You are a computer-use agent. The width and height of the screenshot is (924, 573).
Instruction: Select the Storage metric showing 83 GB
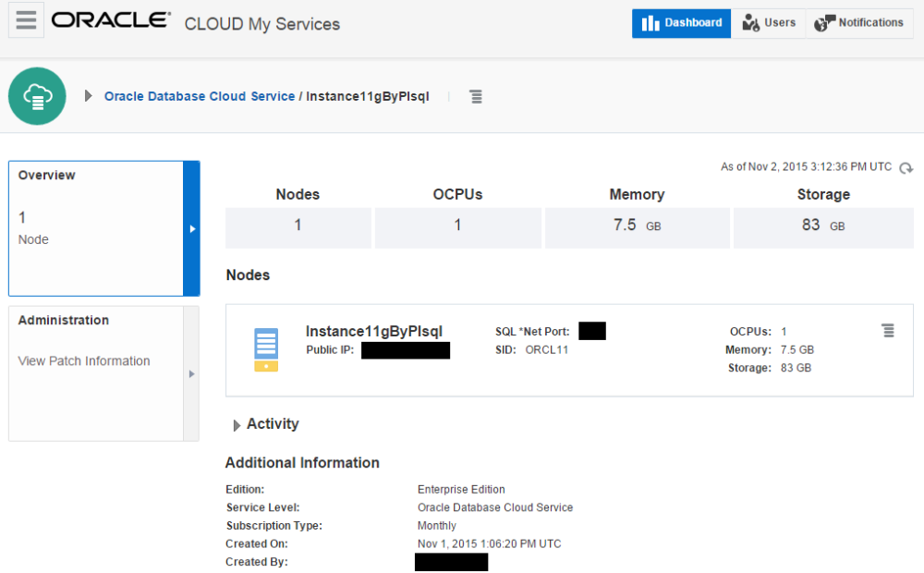(x=822, y=226)
